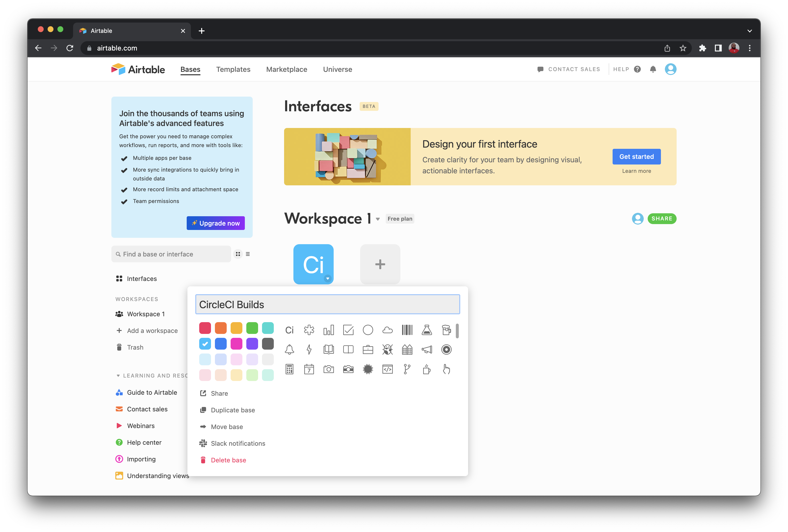The width and height of the screenshot is (788, 532).
Task: Switch to the grid view toggle
Action: point(238,254)
